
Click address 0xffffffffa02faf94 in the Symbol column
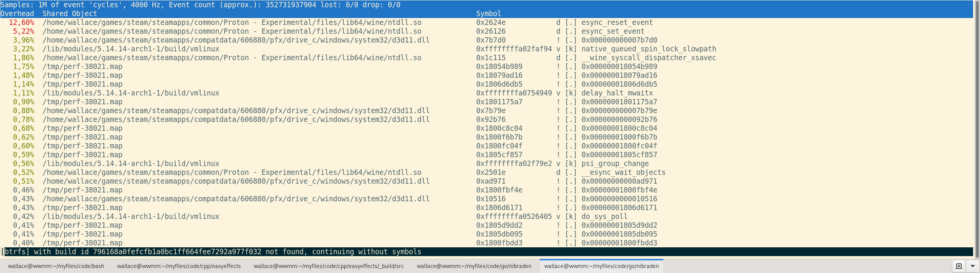coord(514,49)
